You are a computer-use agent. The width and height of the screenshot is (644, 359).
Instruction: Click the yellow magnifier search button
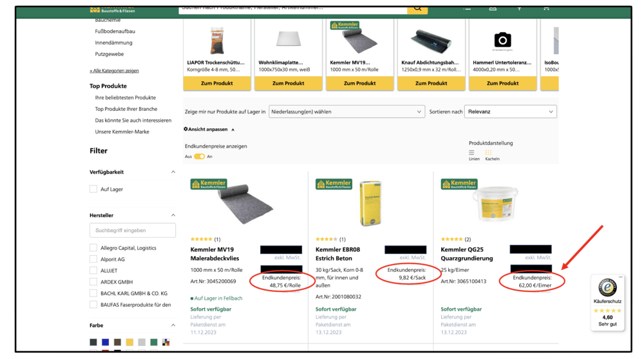pyautogui.click(x=417, y=9)
